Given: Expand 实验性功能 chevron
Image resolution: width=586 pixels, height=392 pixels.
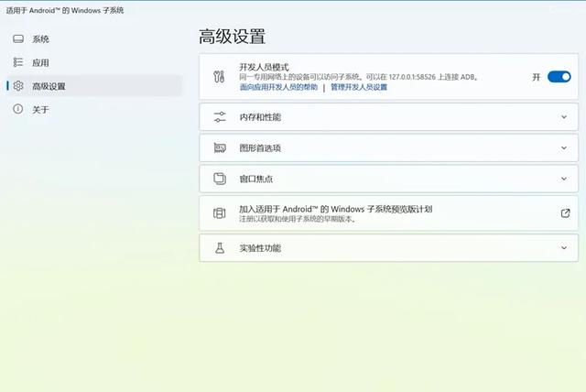Looking at the screenshot, I should (x=564, y=248).
